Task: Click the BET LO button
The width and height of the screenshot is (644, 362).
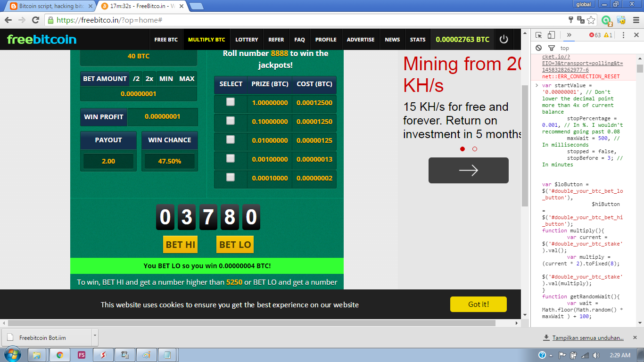Action: (x=235, y=245)
